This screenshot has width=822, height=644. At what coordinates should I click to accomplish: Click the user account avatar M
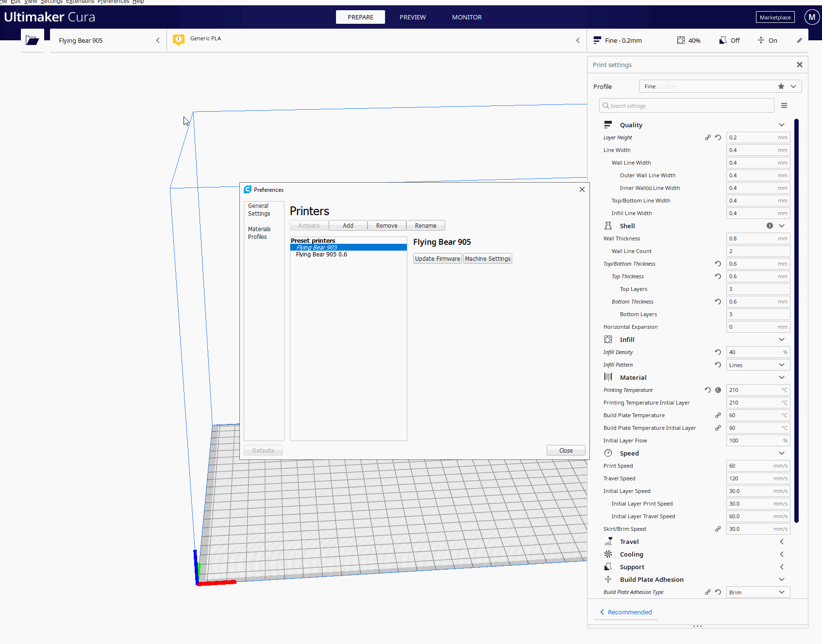point(812,17)
